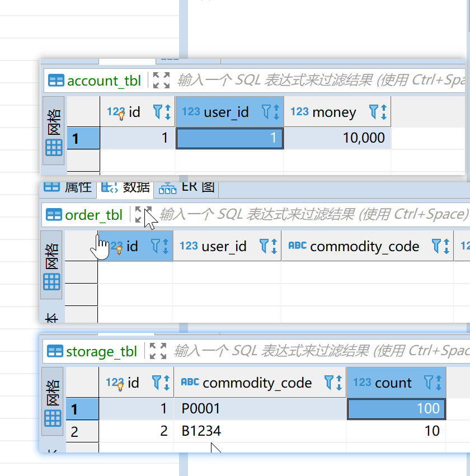Sort account_tbl by user_id arrows
The width and height of the screenshot is (470, 476).
pos(276,112)
